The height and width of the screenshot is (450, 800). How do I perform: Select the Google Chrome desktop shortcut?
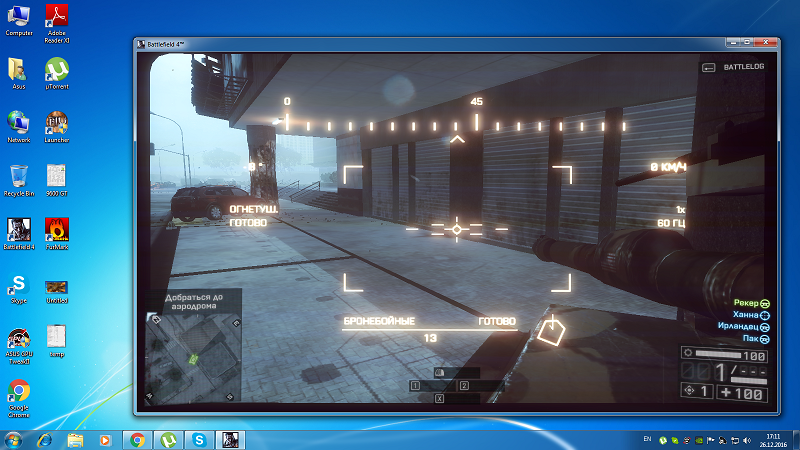(19, 398)
